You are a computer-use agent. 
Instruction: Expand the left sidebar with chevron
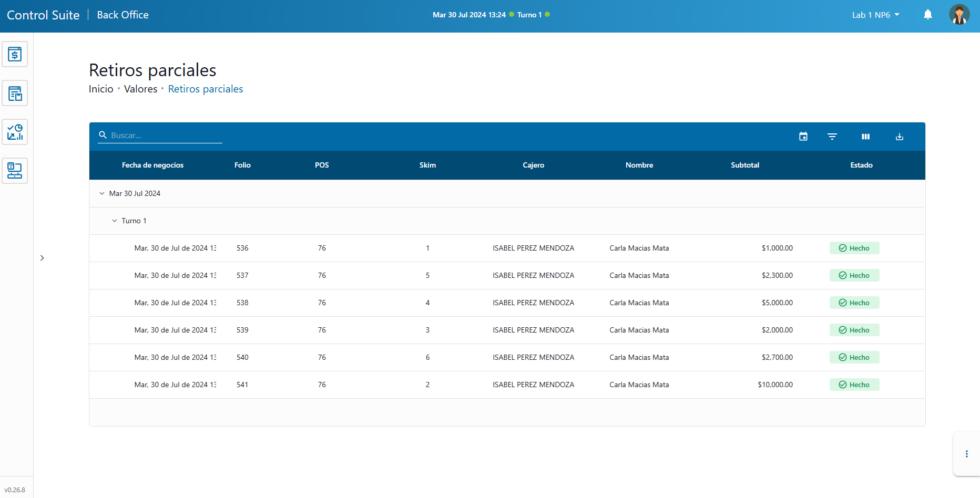(x=42, y=258)
